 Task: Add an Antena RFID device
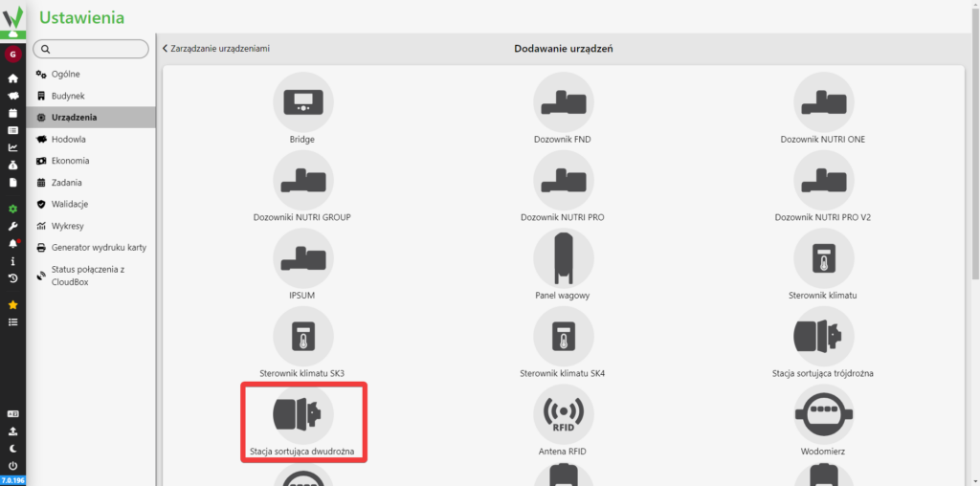point(563,422)
